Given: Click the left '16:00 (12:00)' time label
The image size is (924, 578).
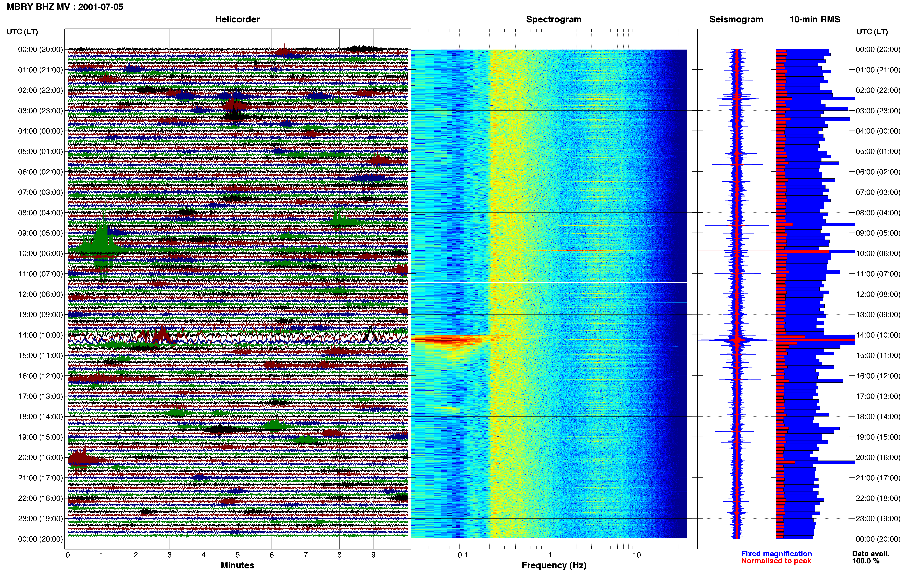Looking at the screenshot, I should [41, 376].
